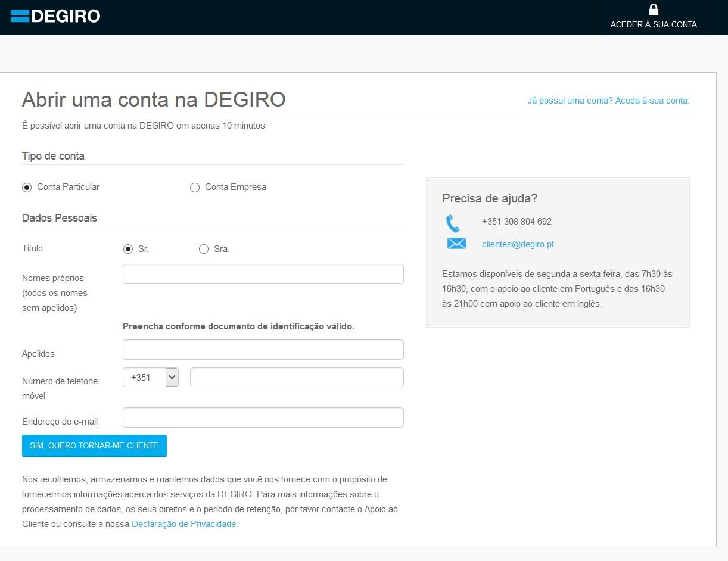Click the clientes@degiro.pt email link
728x561 pixels.
click(518, 244)
